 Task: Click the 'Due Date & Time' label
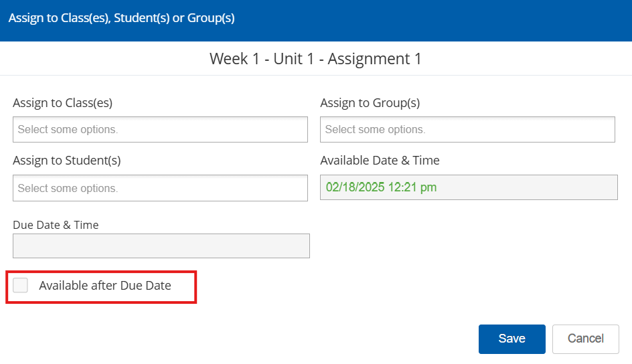pos(56,225)
